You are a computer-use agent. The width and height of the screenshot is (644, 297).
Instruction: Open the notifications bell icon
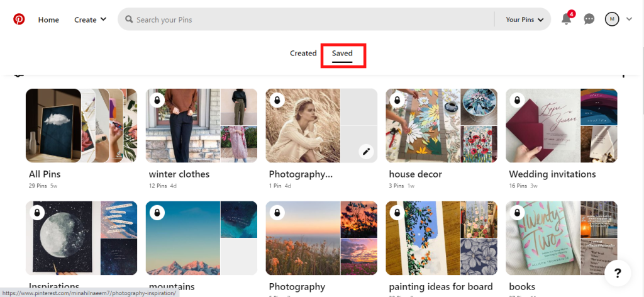[x=567, y=19]
